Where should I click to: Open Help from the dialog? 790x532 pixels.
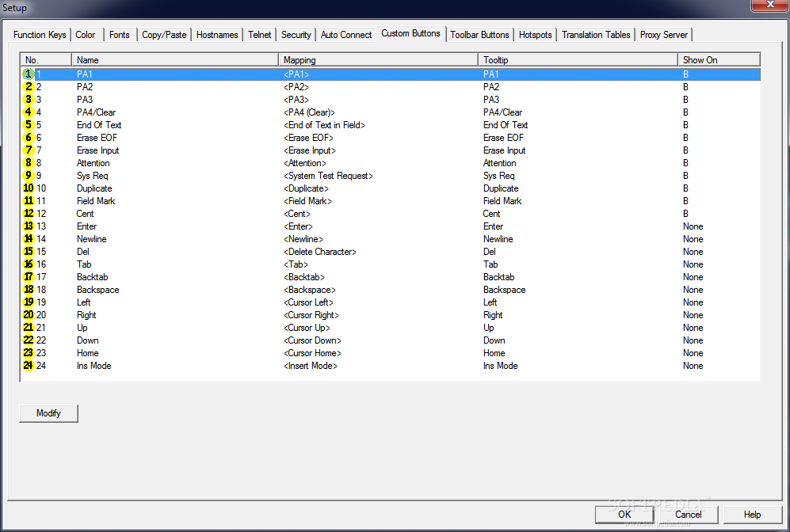tap(752, 515)
